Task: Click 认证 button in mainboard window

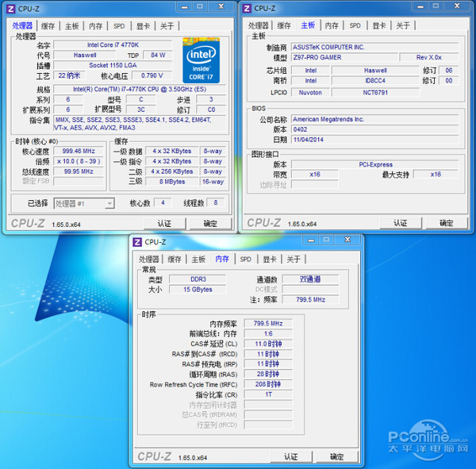Action: 401,223
